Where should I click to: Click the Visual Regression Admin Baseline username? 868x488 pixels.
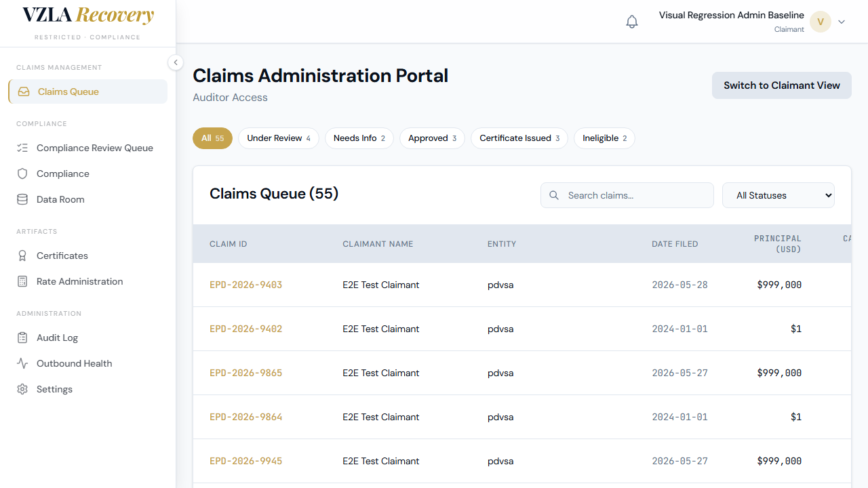(x=732, y=15)
